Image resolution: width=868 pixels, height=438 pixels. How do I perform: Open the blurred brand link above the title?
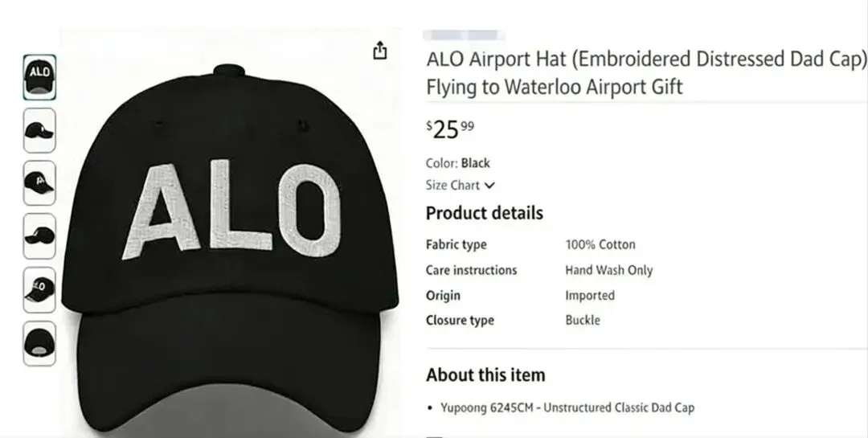click(464, 35)
